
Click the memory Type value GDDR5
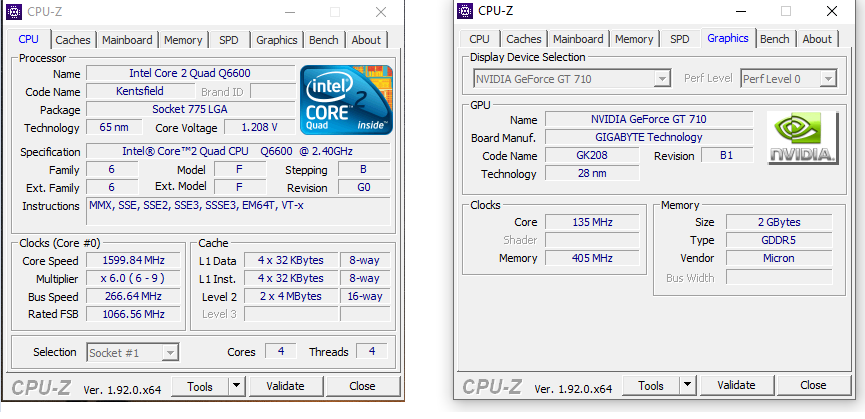pyautogui.click(x=779, y=240)
